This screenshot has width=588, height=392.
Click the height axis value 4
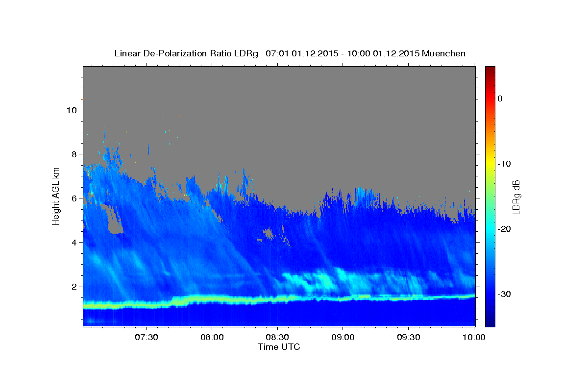click(74, 242)
